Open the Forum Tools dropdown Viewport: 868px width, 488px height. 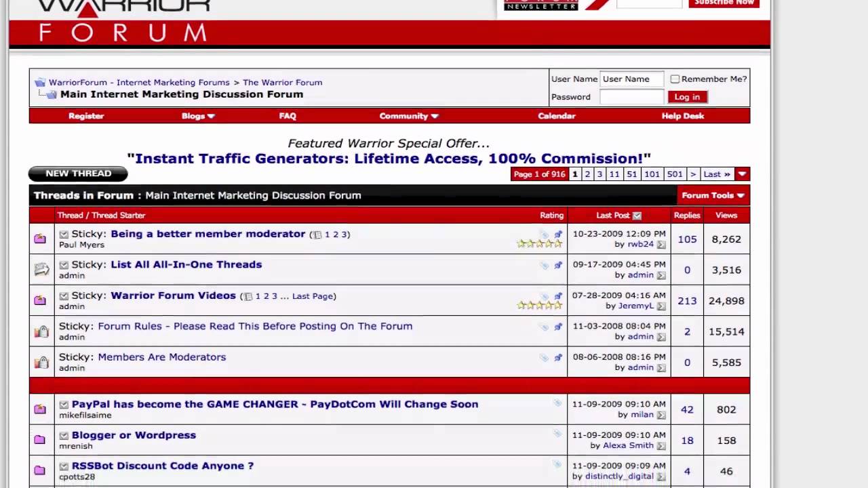point(713,195)
